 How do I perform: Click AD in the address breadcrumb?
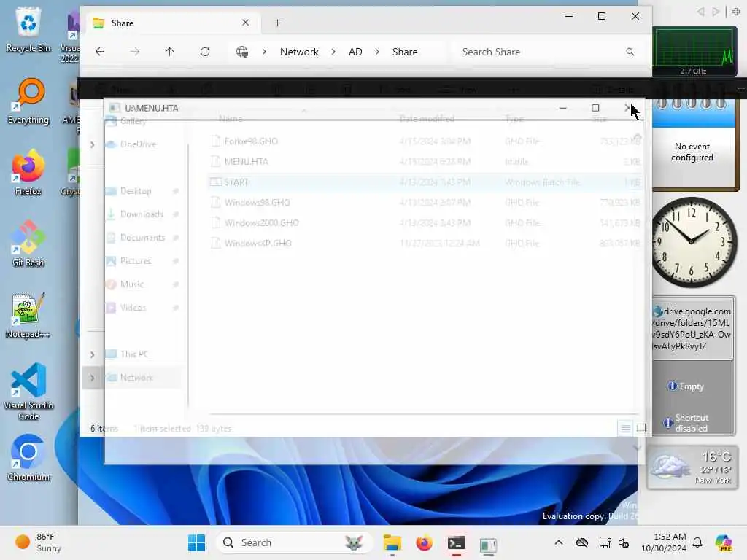click(355, 52)
